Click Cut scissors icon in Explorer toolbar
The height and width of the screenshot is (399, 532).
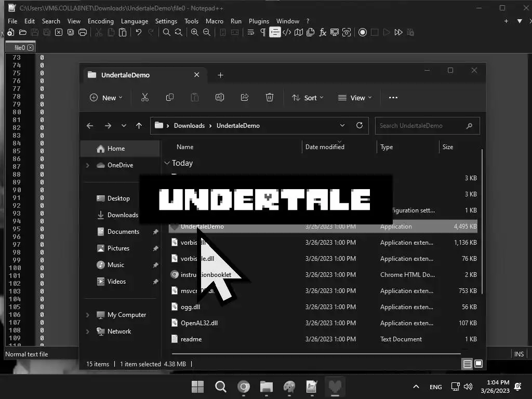[x=145, y=98]
